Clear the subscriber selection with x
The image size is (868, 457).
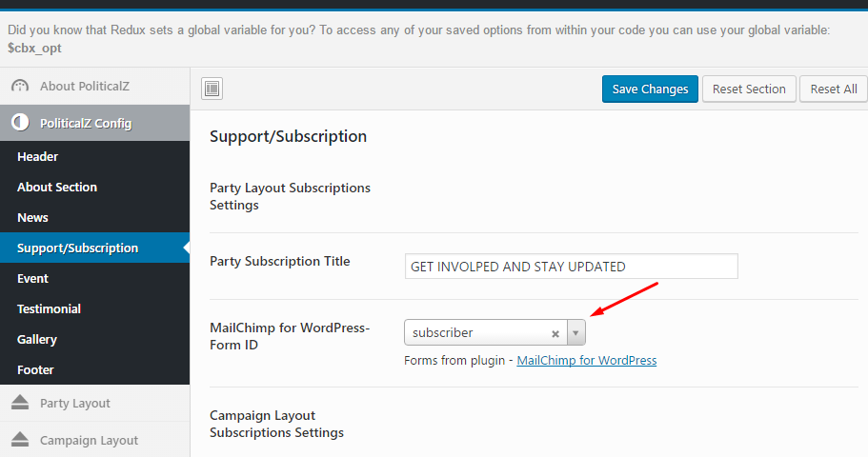[555, 333]
